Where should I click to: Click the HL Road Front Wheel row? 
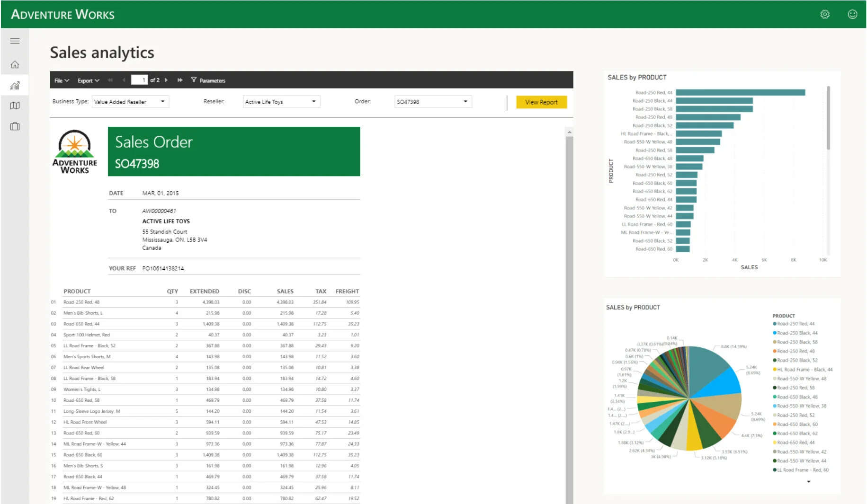(205, 422)
